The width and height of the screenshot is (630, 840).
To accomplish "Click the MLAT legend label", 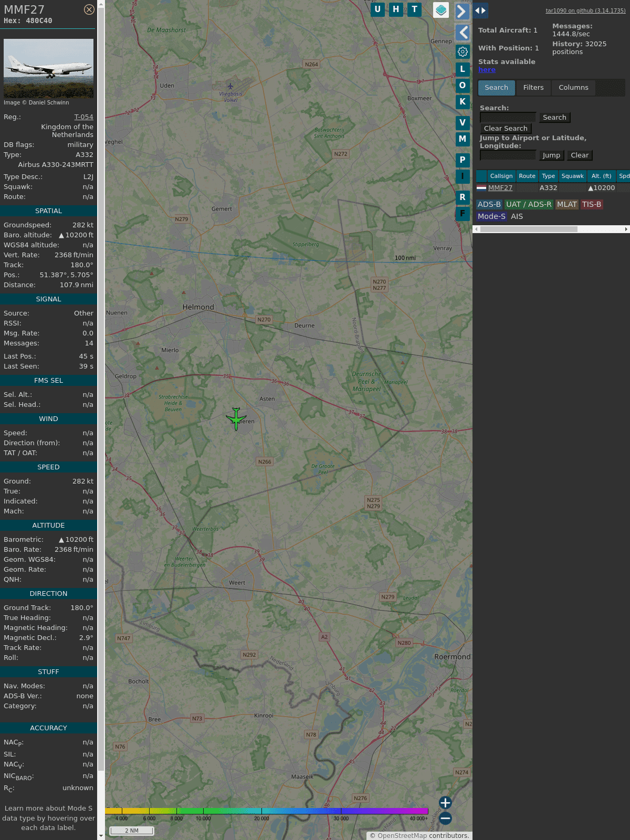I will [x=567, y=205].
